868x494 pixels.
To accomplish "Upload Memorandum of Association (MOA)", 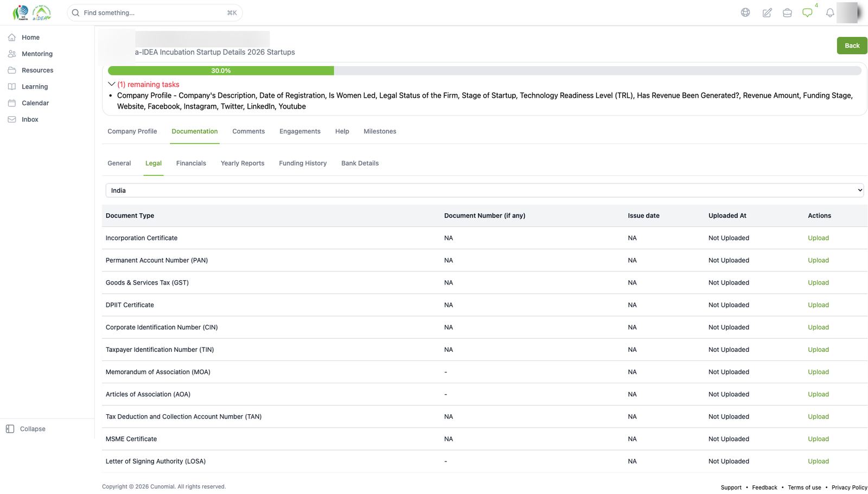I will 818,372.
